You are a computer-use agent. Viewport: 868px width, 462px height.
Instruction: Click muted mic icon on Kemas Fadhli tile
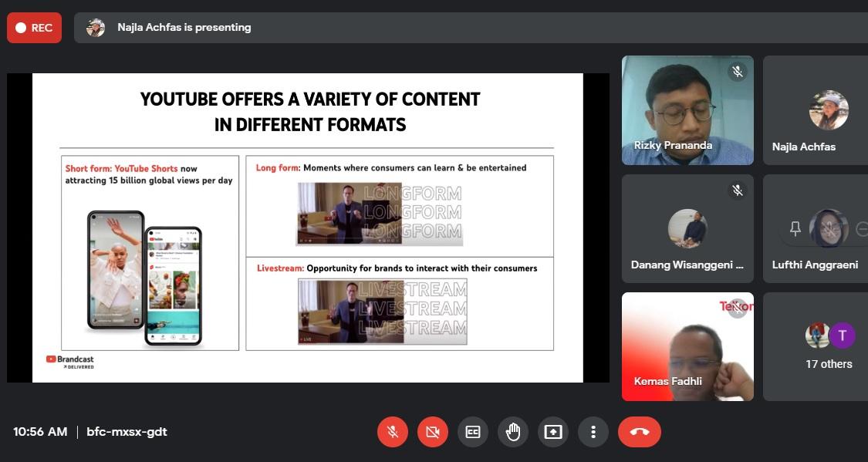point(738,309)
